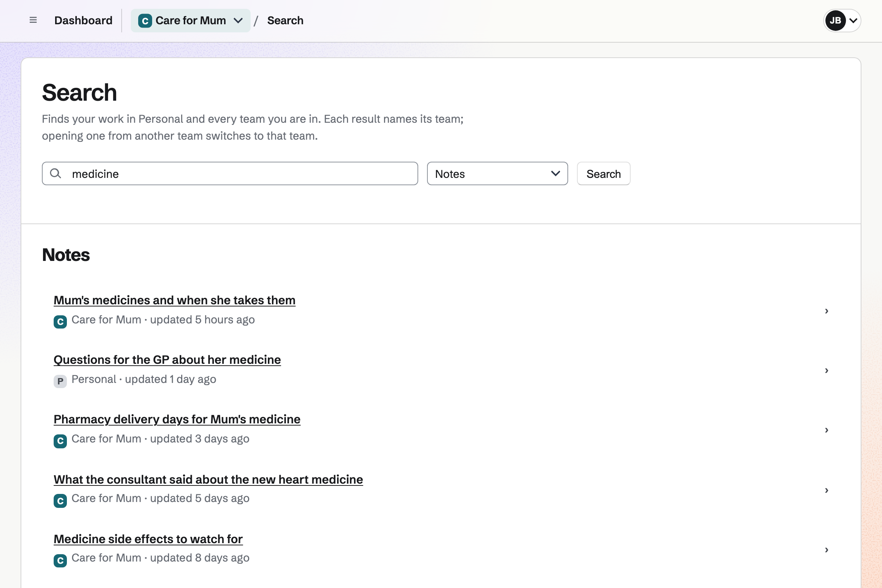Click team badge under consultant note
This screenshot has width=882, height=588.
coord(60,501)
